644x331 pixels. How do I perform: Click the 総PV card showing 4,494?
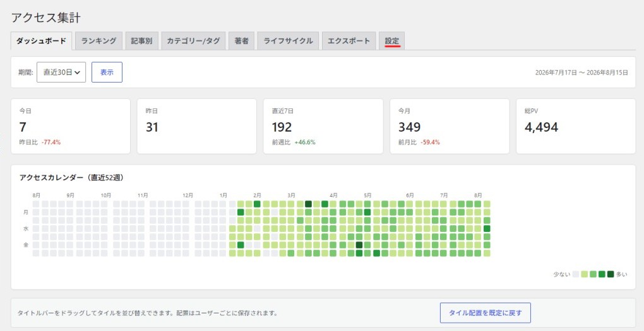coord(576,126)
